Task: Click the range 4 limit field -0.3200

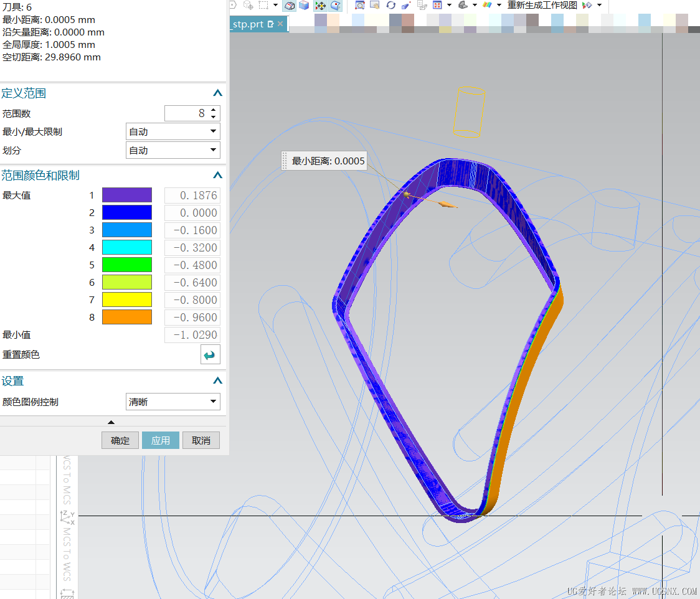Action: pyautogui.click(x=192, y=247)
